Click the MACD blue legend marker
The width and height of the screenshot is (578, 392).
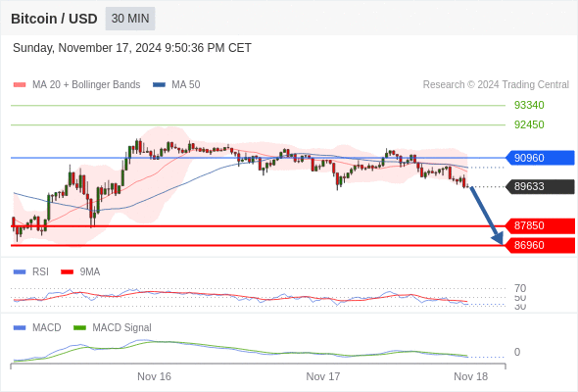(x=20, y=328)
